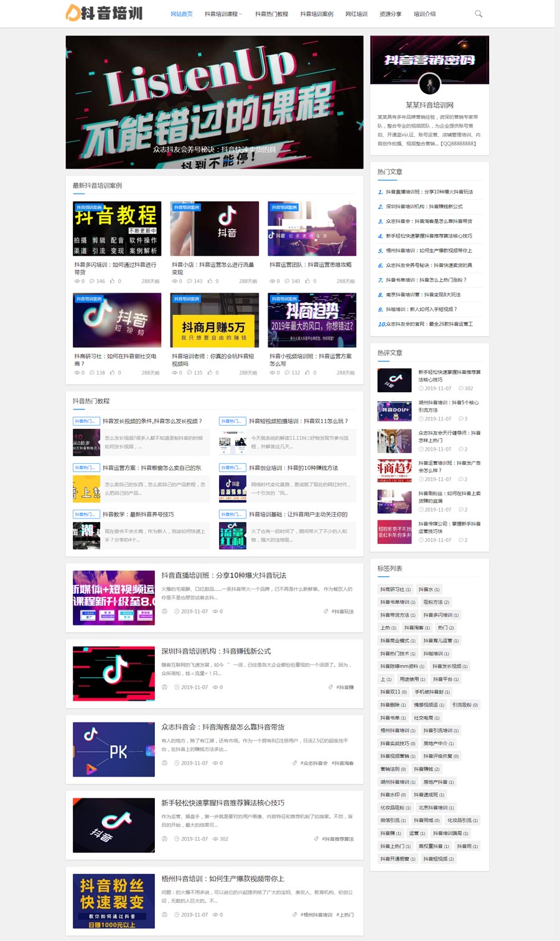Viewport: 560px width, 941px height.
Task: Click tag icon beside #梧州抖音培训
Action: click(x=295, y=915)
